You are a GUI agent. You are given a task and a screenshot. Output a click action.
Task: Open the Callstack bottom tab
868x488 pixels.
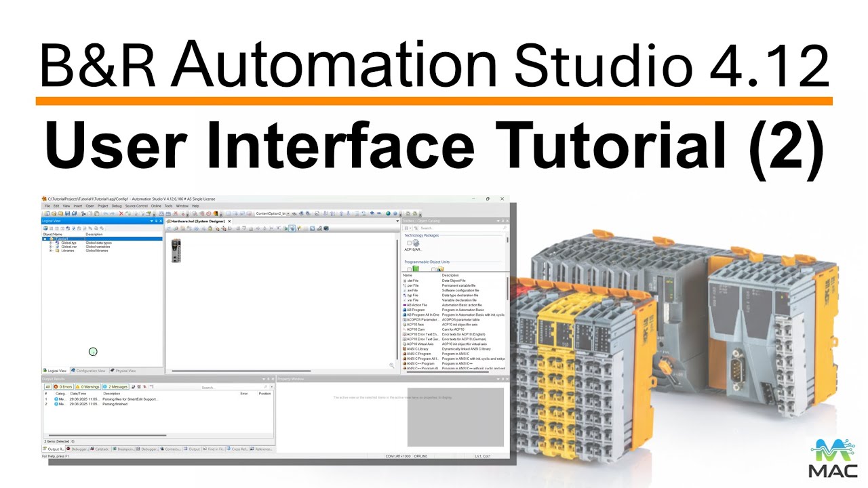click(100, 449)
